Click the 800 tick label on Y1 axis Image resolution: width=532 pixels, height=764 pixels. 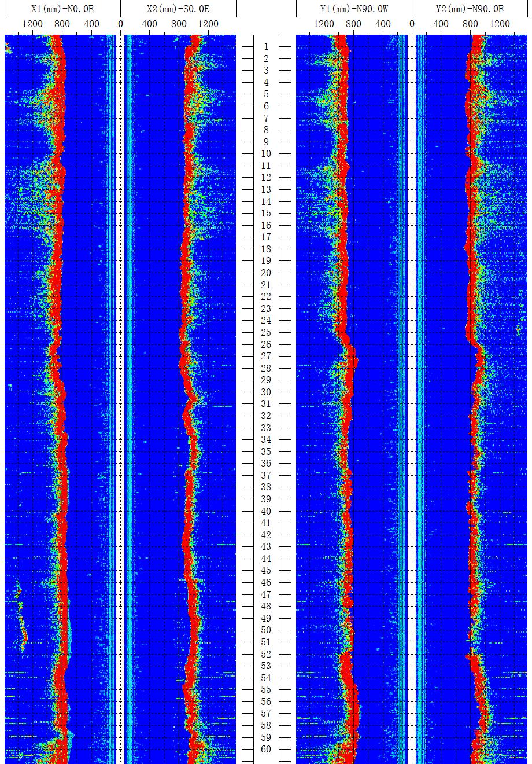(353, 24)
